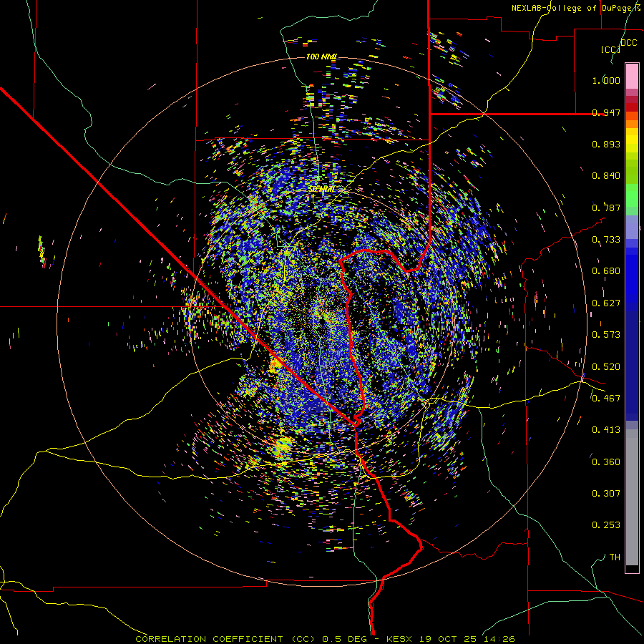Screen dimensions: 644x644
Task: Click the 50 NMI range ring label
Action: [321, 189]
